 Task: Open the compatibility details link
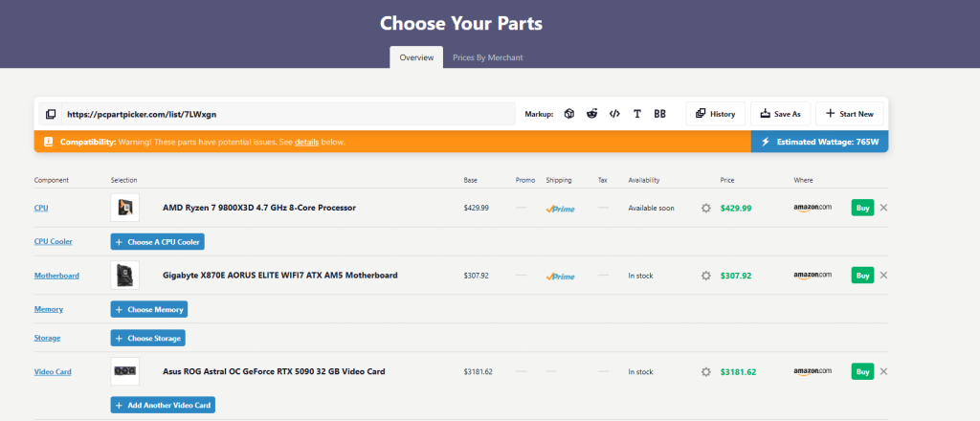[307, 142]
